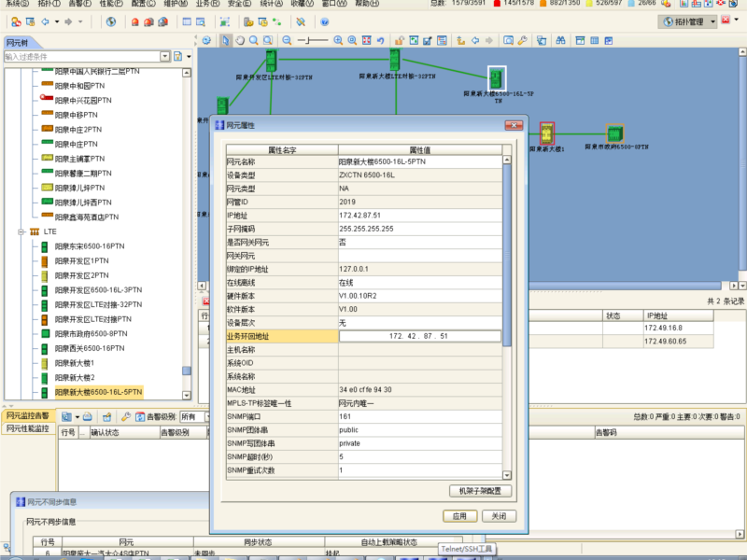
Task: Click the 应用 button
Action: [458, 516]
